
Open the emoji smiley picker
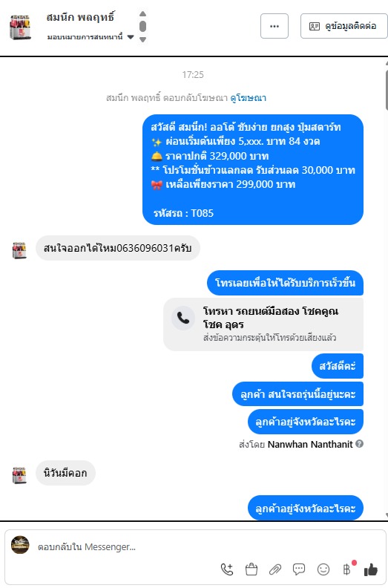click(x=323, y=569)
